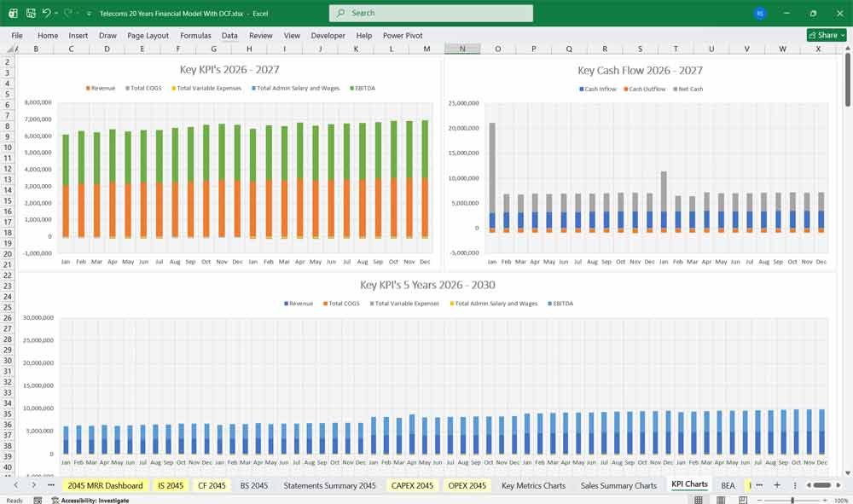Open the Page Layout tab
853x504 pixels.
pos(148,35)
